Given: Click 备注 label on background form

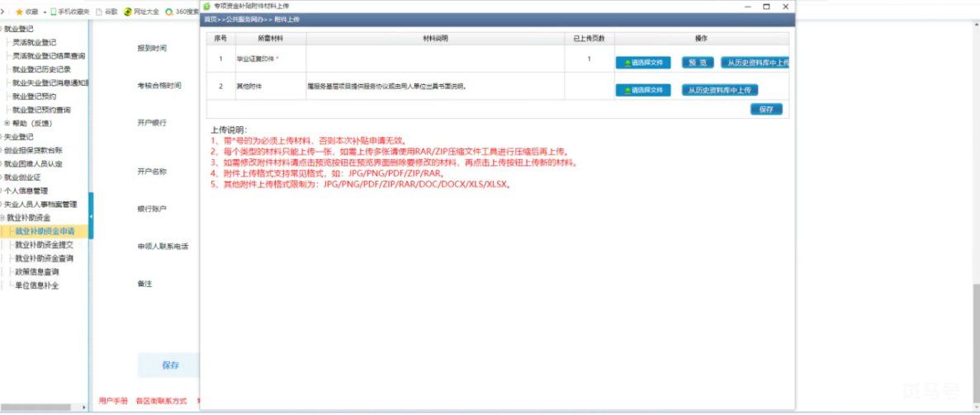Looking at the screenshot, I should tap(145, 285).
